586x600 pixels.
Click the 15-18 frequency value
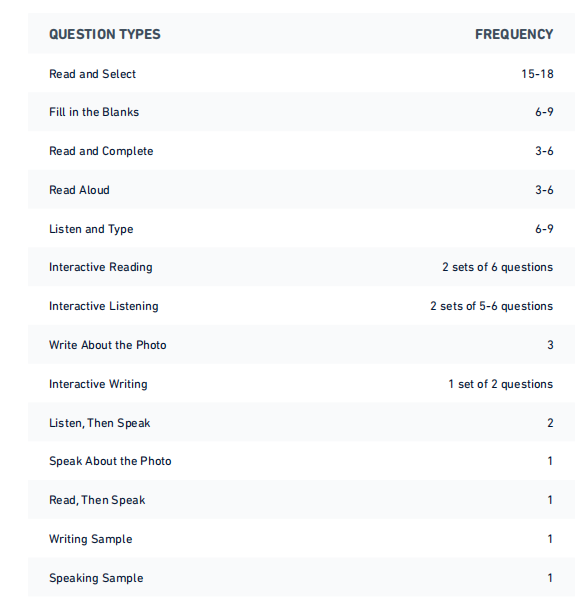click(x=537, y=74)
